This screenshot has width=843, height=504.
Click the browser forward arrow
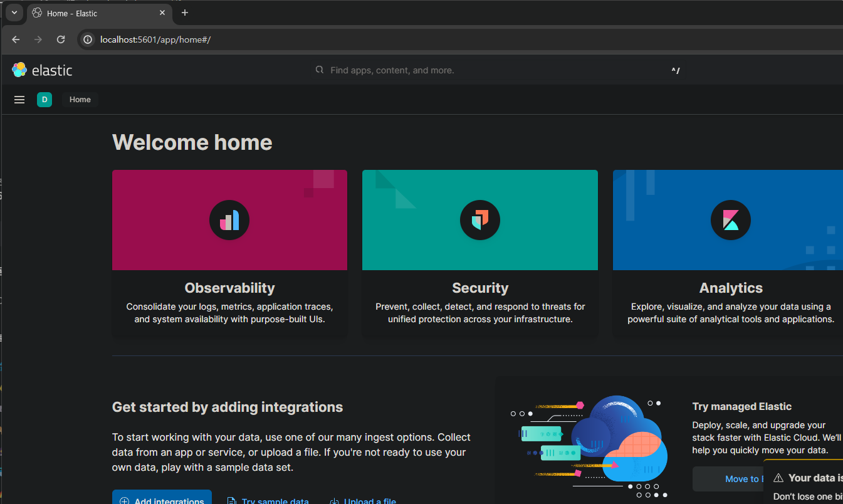[x=38, y=39]
